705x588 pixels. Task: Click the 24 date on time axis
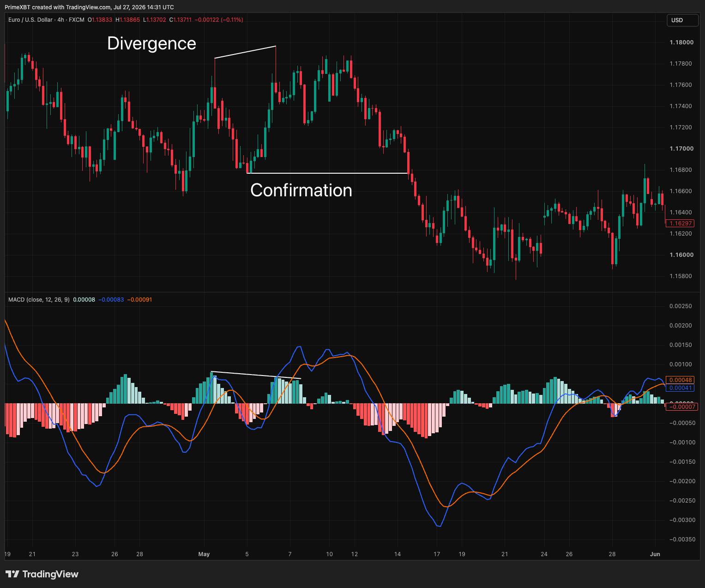pyautogui.click(x=544, y=554)
